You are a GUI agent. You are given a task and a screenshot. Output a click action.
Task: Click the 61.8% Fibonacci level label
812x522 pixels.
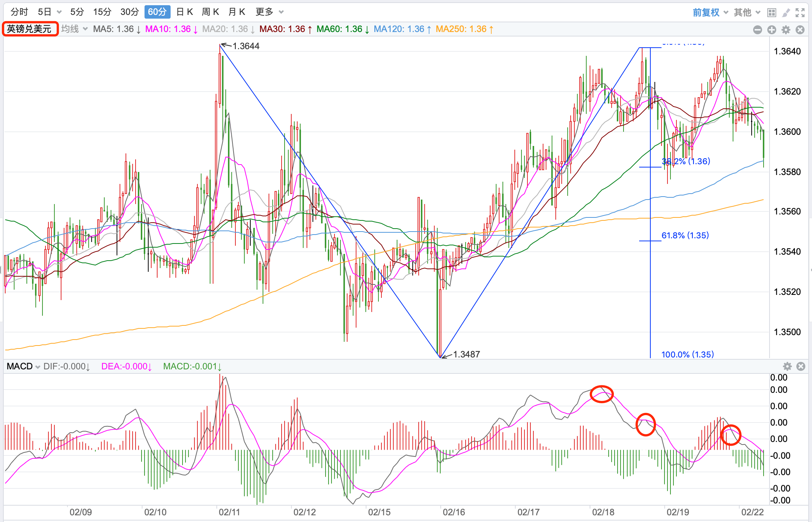(x=685, y=235)
